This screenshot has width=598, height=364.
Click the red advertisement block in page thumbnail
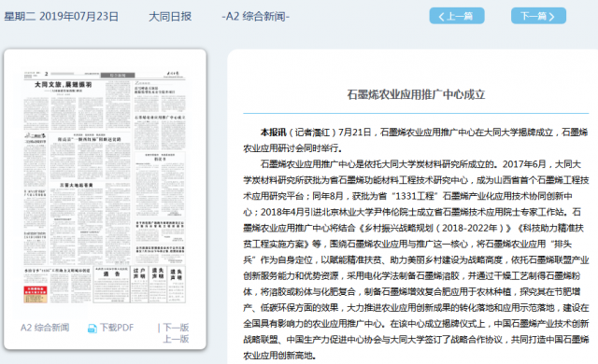(x=36, y=294)
